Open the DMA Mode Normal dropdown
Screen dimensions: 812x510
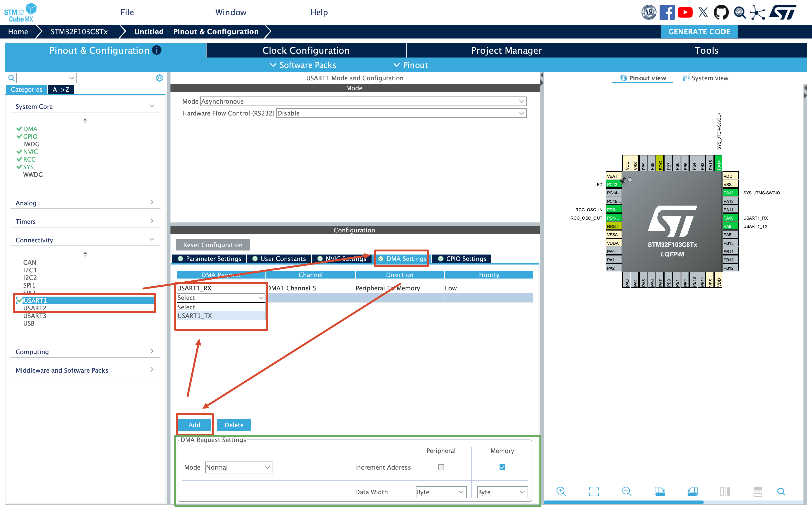(239, 467)
